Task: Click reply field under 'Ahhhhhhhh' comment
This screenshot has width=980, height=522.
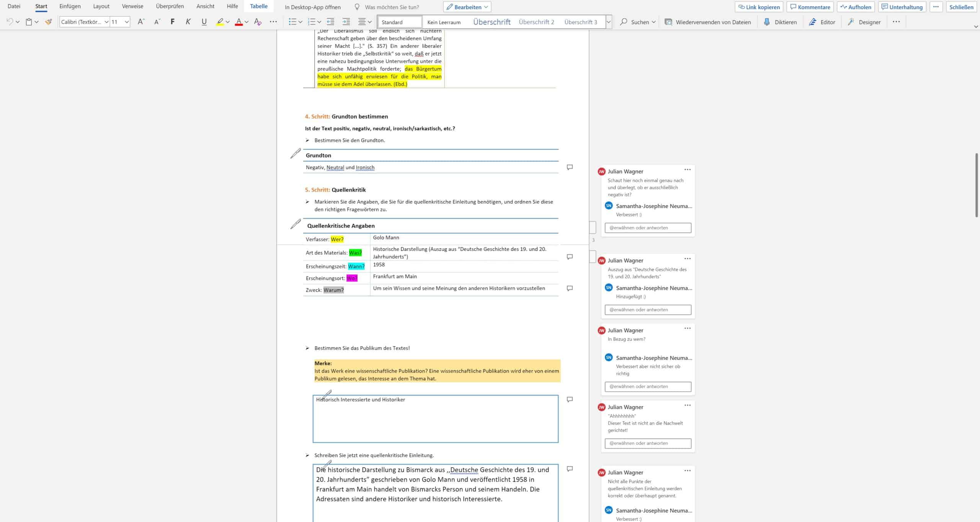Action: coord(648,443)
